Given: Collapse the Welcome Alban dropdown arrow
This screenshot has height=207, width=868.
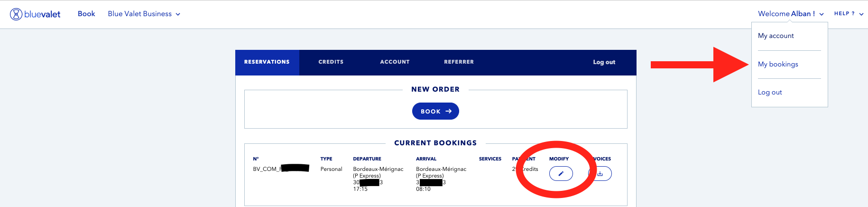Looking at the screenshot, I should coord(822,14).
